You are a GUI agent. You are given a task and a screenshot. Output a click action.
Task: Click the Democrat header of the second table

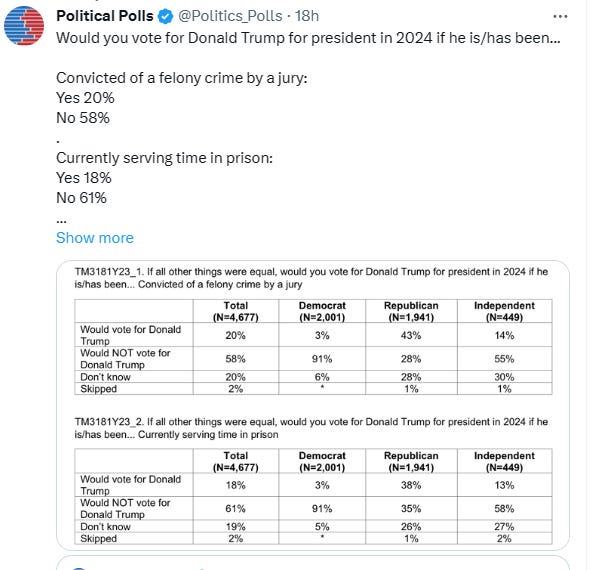322,461
